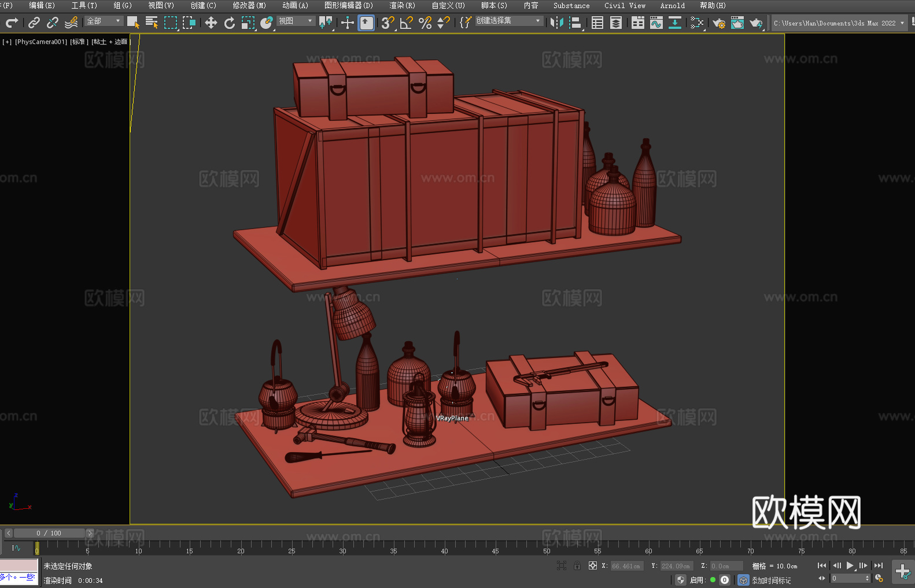Toggle Spinner Snap
This screenshot has width=915, height=588.
click(x=444, y=23)
